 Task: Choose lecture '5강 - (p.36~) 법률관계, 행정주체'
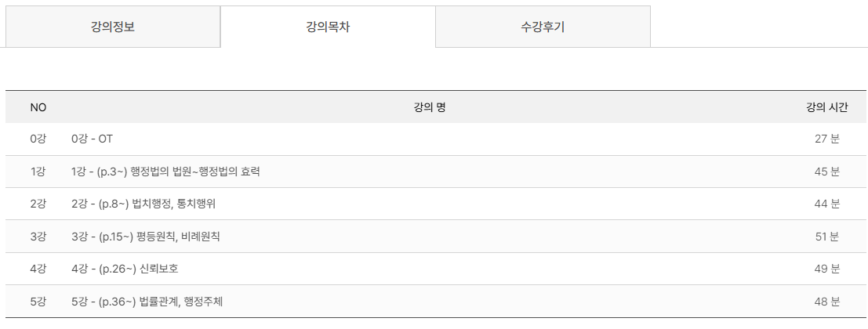coord(147,301)
